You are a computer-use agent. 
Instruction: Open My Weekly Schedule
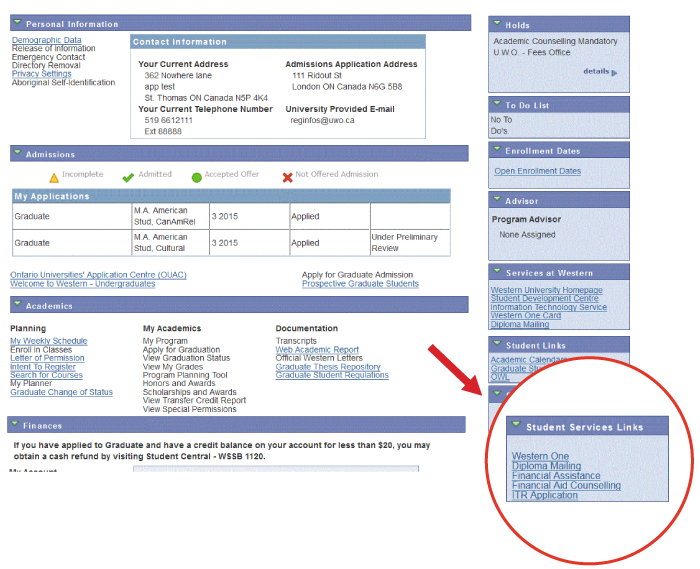[49, 341]
